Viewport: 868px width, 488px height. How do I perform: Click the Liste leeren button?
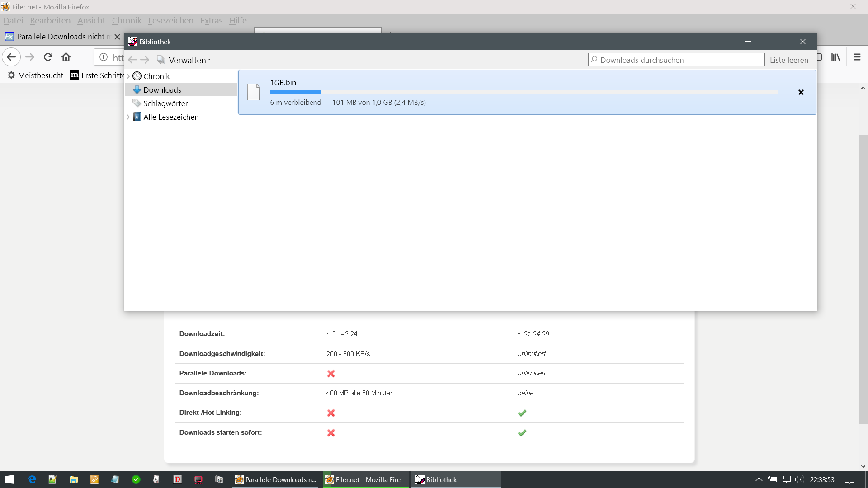pyautogui.click(x=789, y=60)
